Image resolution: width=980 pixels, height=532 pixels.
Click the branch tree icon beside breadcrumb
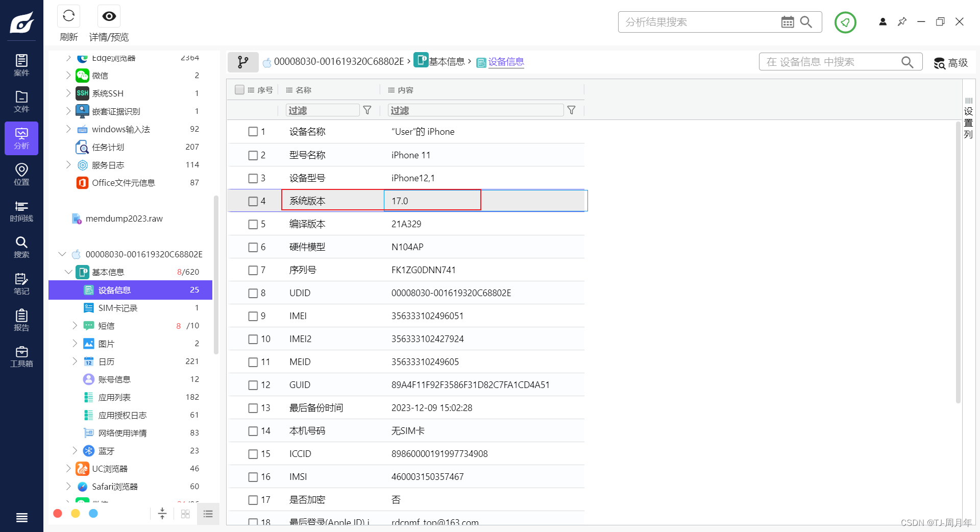pyautogui.click(x=243, y=62)
